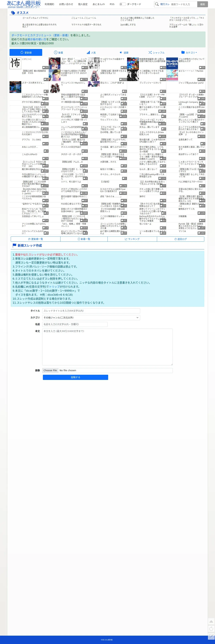Click the 検索 search button
The height and width of the screenshot is (644, 215).
[202, 4]
